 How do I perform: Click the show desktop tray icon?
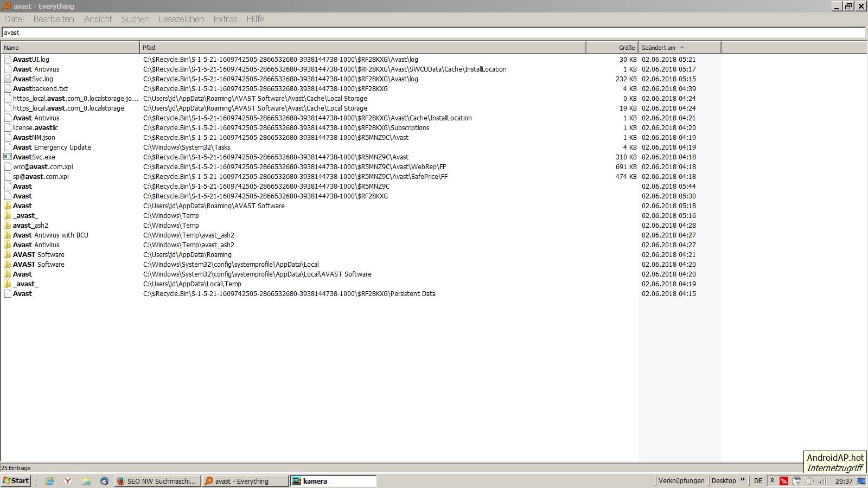click(x=861, y=481)
